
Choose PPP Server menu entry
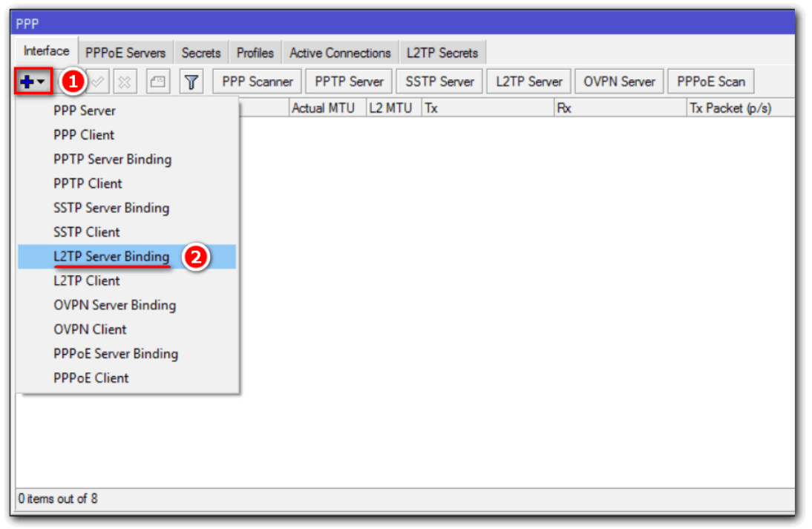(x=85, y=111)
